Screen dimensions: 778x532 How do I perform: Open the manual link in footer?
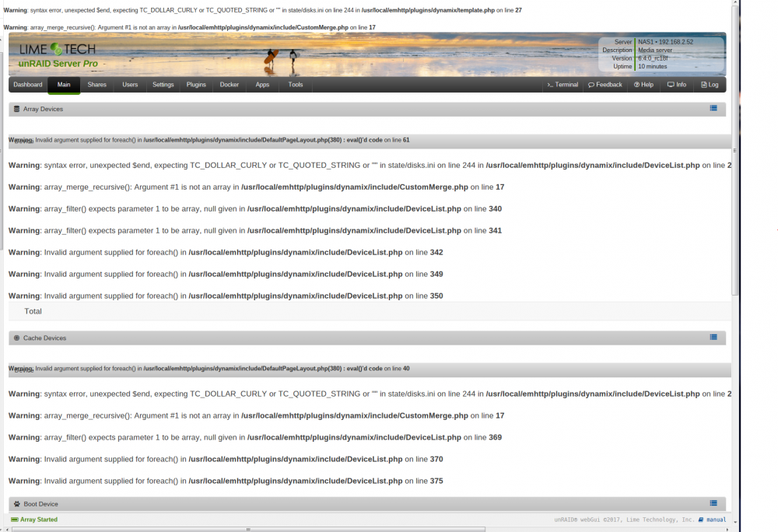(712, 520)
